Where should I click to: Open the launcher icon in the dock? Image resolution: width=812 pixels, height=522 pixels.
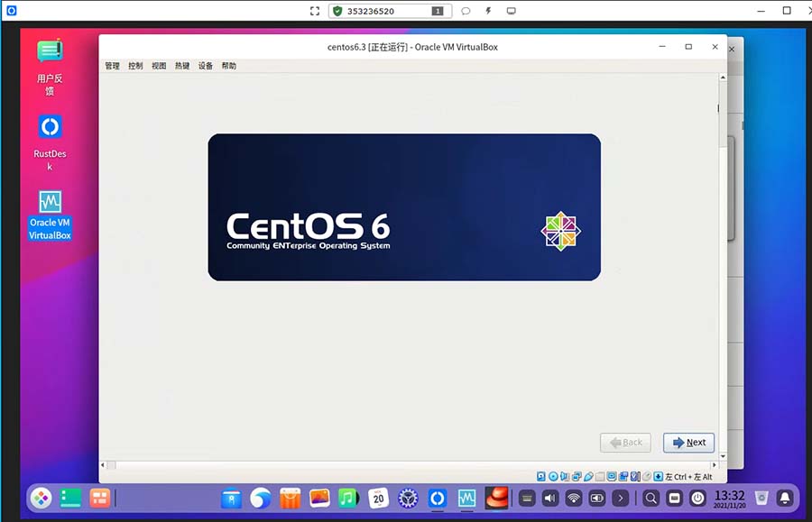click(41, 499)
